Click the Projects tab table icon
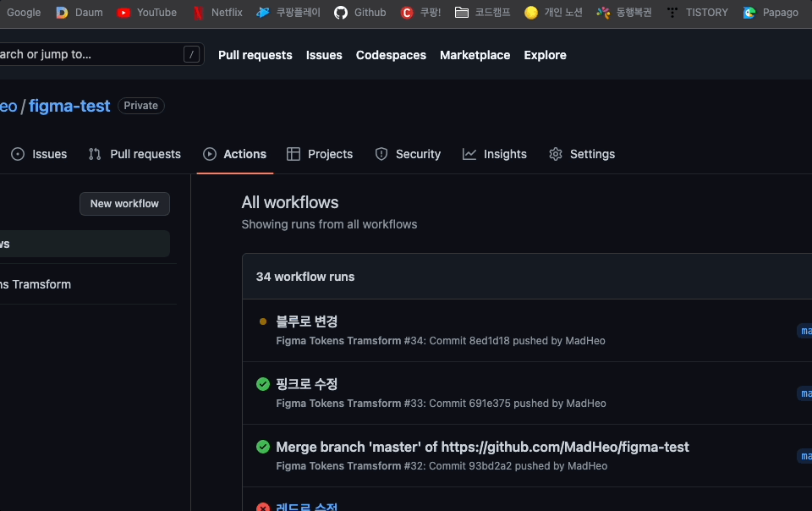Viewport: 812px width, 511px height. point(294,154)
